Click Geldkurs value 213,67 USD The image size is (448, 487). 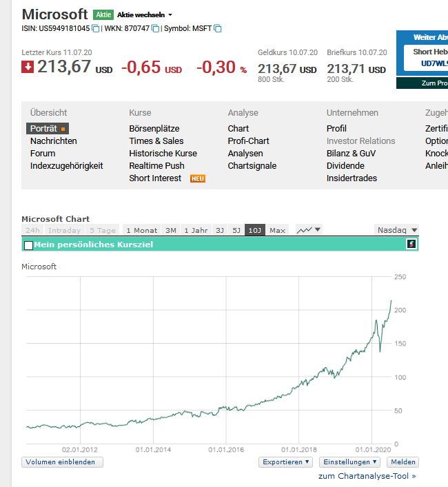click(287, 69)
